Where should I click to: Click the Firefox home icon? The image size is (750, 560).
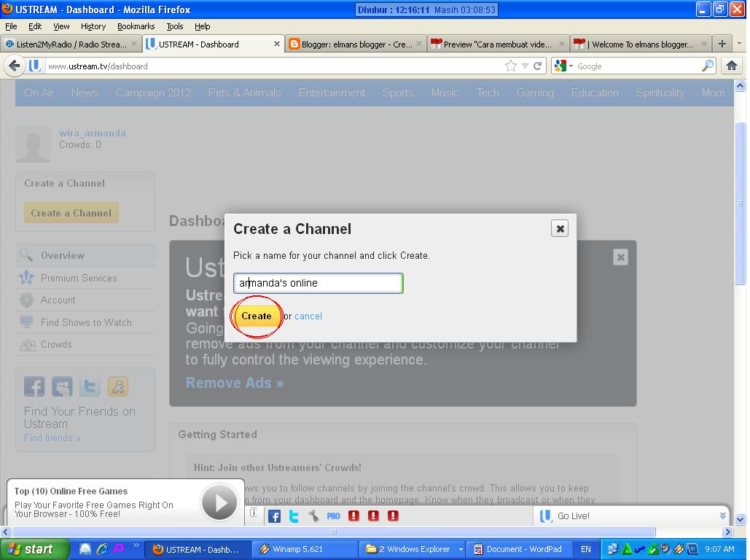coord(731,66)
